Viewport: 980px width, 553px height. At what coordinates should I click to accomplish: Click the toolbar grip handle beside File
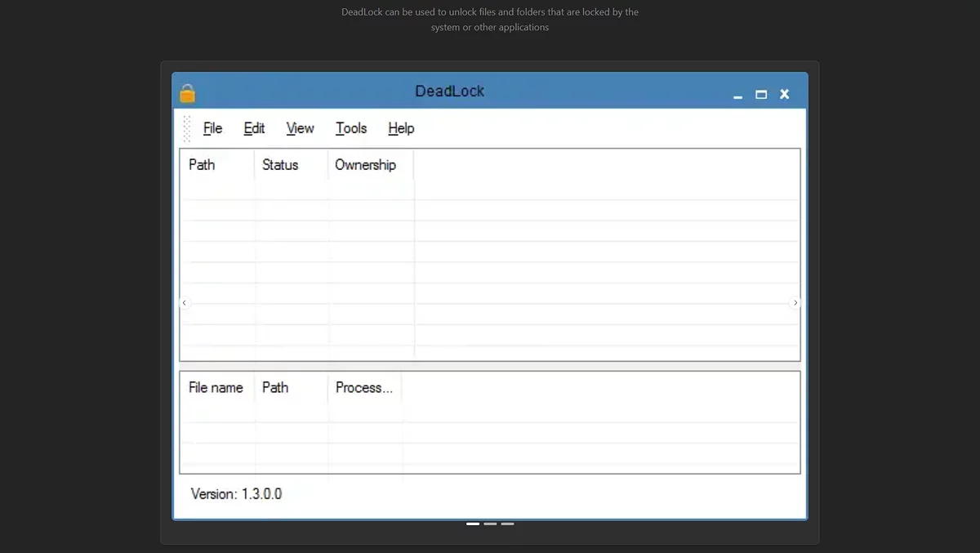[x=187, y=128]
